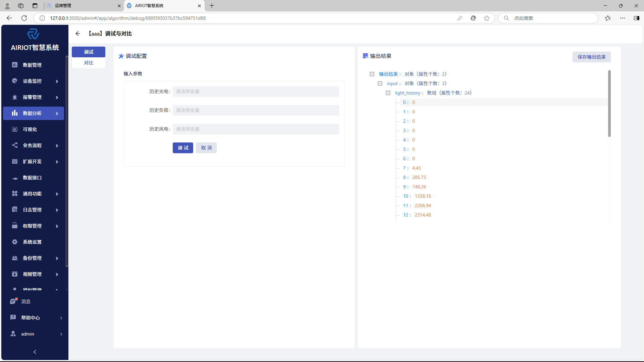Screen dimensions: 644x362
Task: Click the 数据接口 icon in sidebar
Action: [15, 178]
